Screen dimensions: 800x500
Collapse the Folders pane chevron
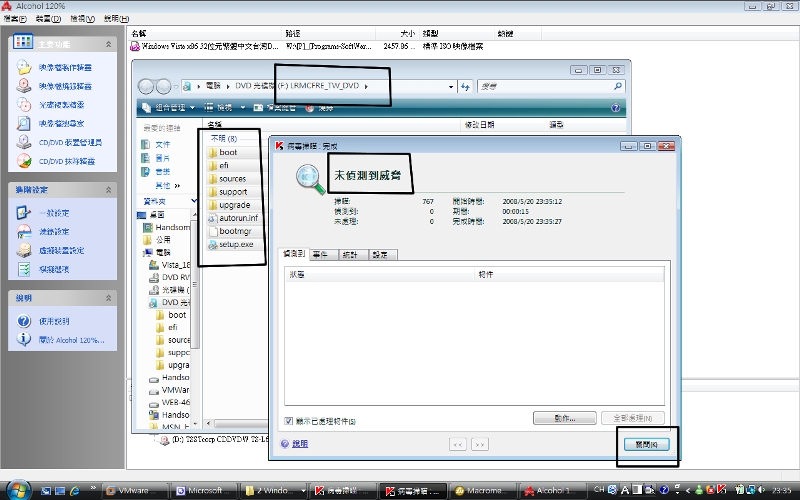[193, 201]
